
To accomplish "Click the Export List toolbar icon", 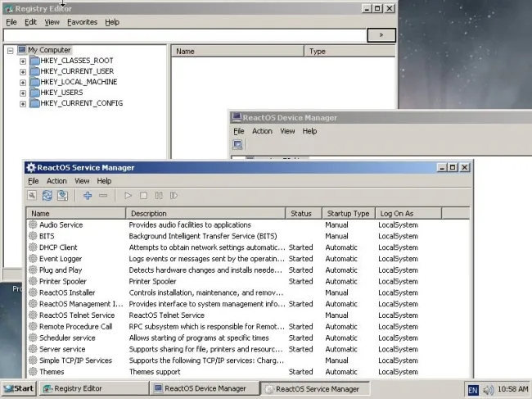I will pyautogui.click(x=62, y=196).
